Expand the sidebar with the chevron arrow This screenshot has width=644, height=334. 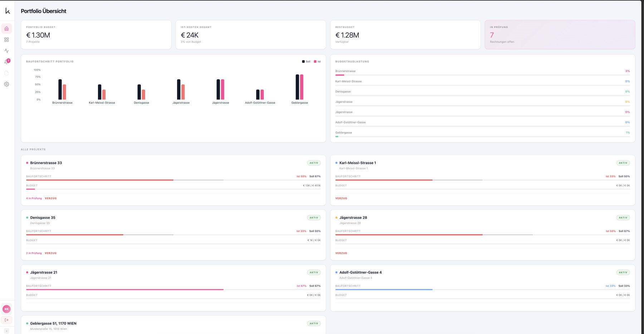[6, 331]
